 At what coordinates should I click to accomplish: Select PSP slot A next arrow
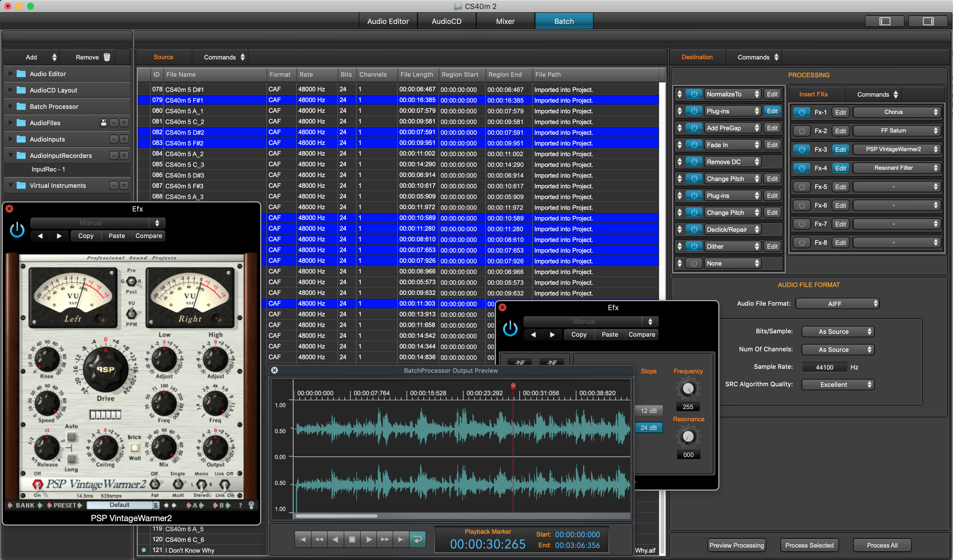coord(201,505)
